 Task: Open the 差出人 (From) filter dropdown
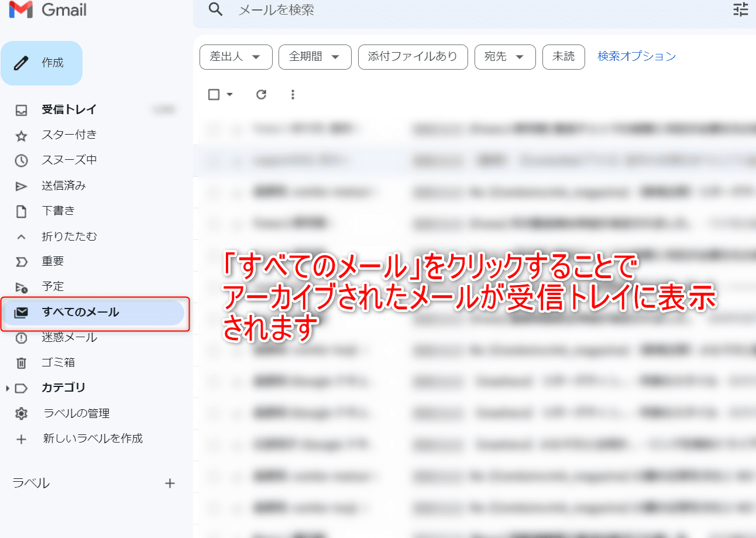coord(236,57)
